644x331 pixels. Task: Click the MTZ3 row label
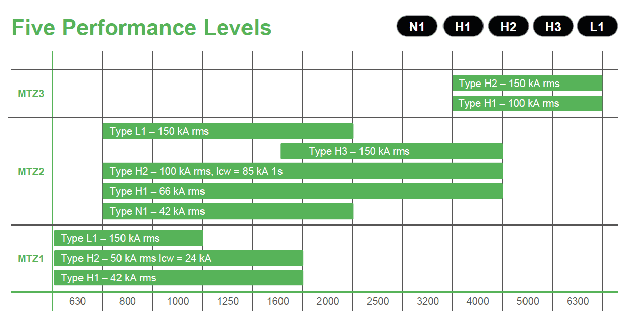(x=31, y=94)
